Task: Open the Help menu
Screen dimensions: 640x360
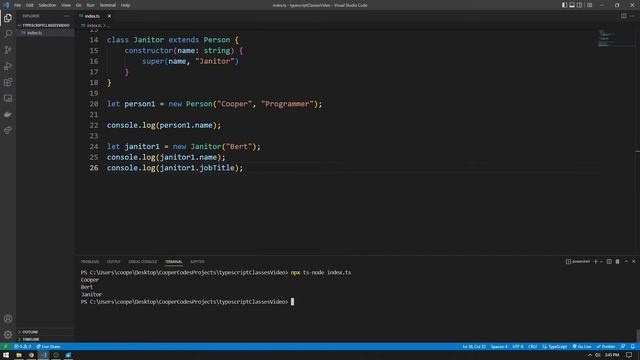Action: point(125,5)
